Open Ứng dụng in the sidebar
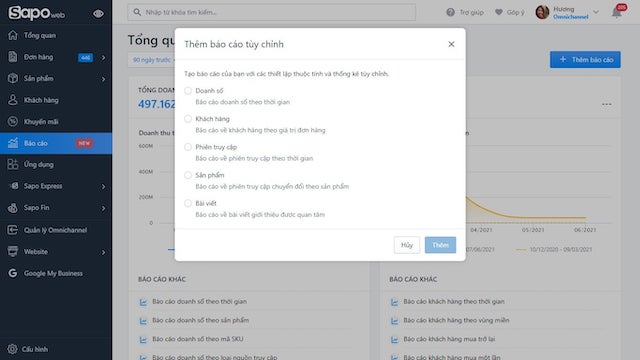The height and width of the screenshot is (360, 640). 56,164
